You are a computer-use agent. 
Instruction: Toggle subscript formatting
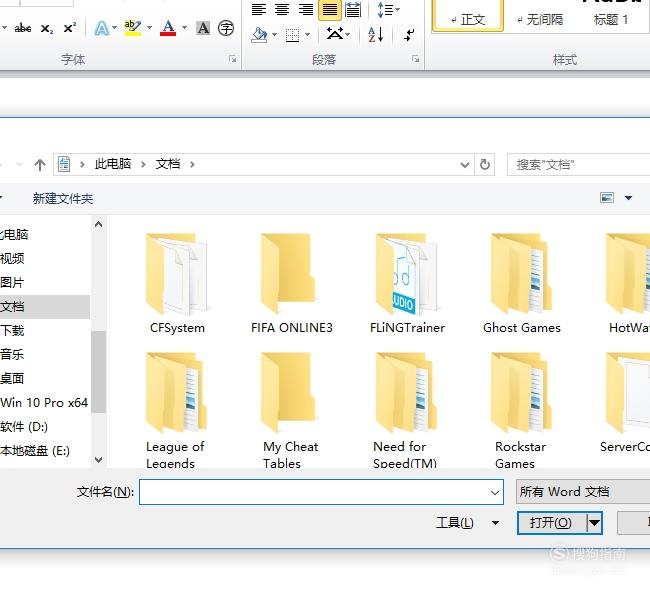tap(47, 28)
